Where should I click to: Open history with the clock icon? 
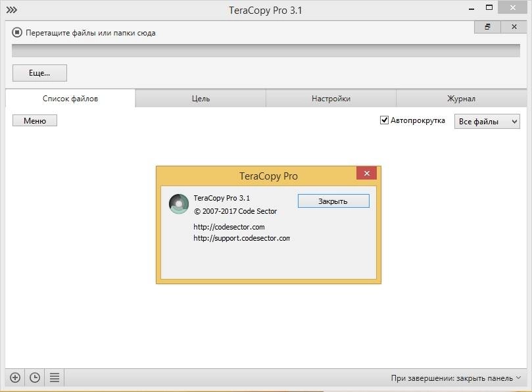coord(35,378)
